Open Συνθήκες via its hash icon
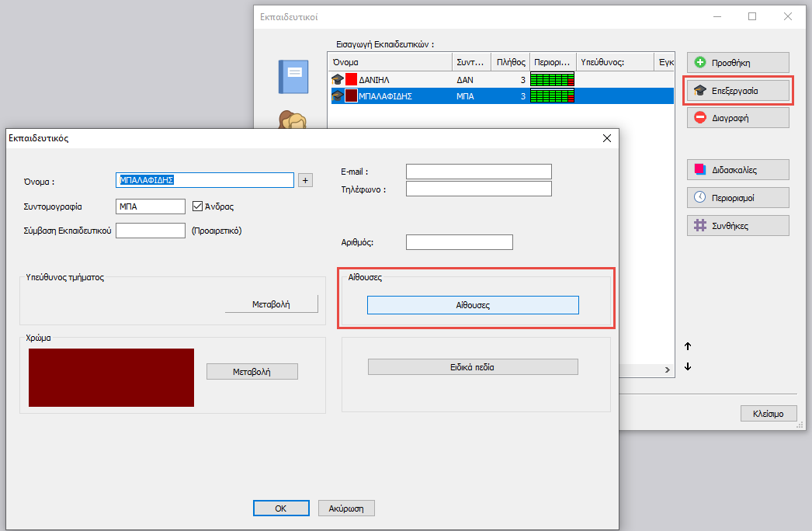Image resolution: width=812 pixels, height=531 pixels. [700, 225]
